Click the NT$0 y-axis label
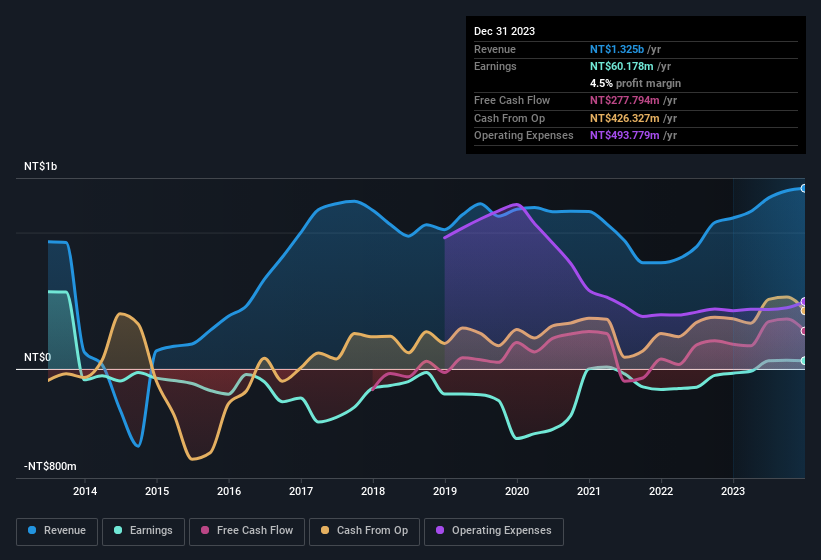Screen dimensions: 821x560 click(x=38, y=357)
